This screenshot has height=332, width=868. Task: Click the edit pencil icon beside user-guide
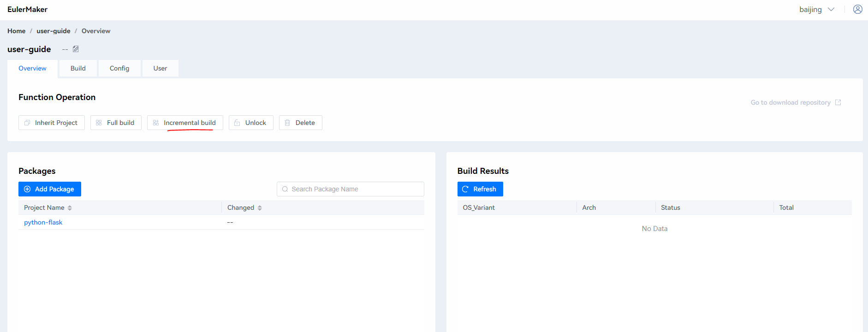(x=76, y=49)
